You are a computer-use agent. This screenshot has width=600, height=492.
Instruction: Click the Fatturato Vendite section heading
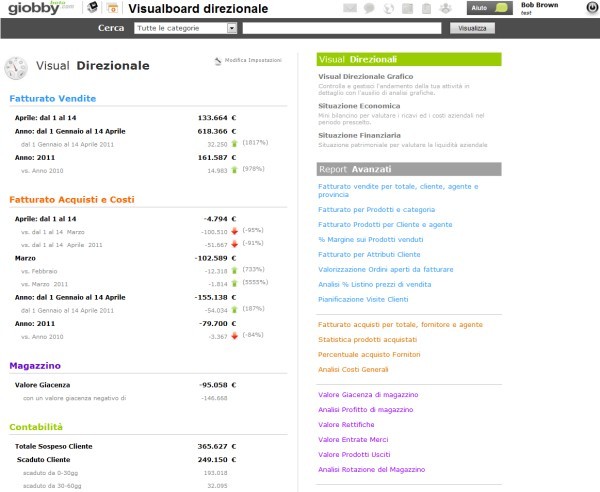52,98
